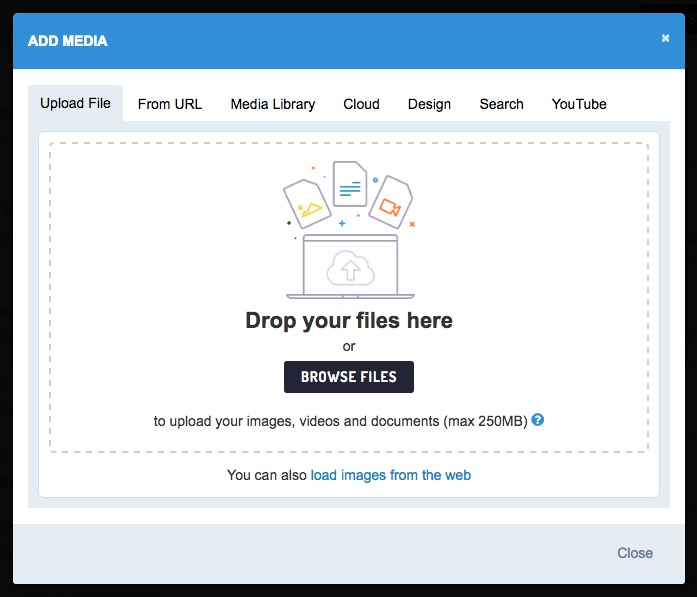Open the Media Library tab
The width and height of the screenshot is (697, 597).
tap(273, 104)
